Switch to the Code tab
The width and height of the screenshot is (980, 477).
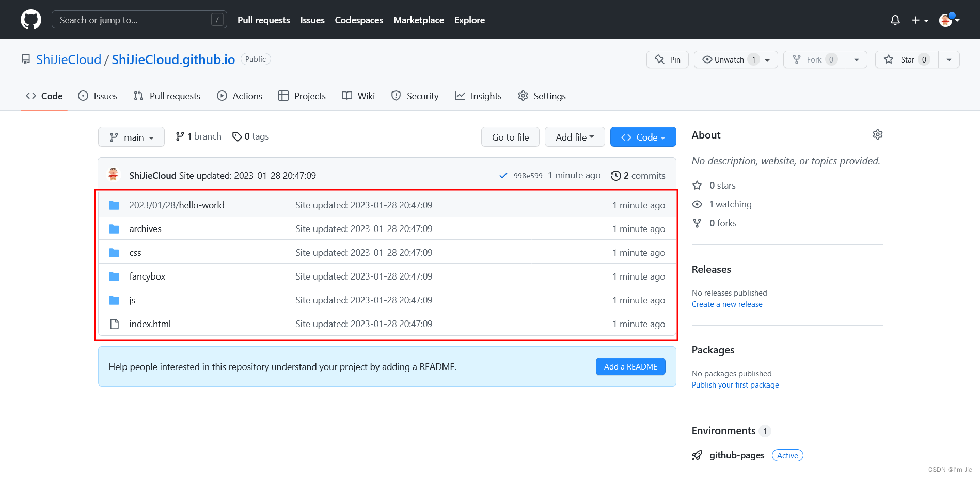pyautogui.click(x=44, y=96)
